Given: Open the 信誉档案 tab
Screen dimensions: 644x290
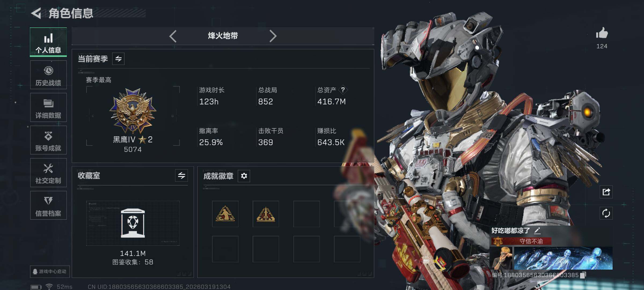Looking at the screenshot, I should [x=48, y=205].
